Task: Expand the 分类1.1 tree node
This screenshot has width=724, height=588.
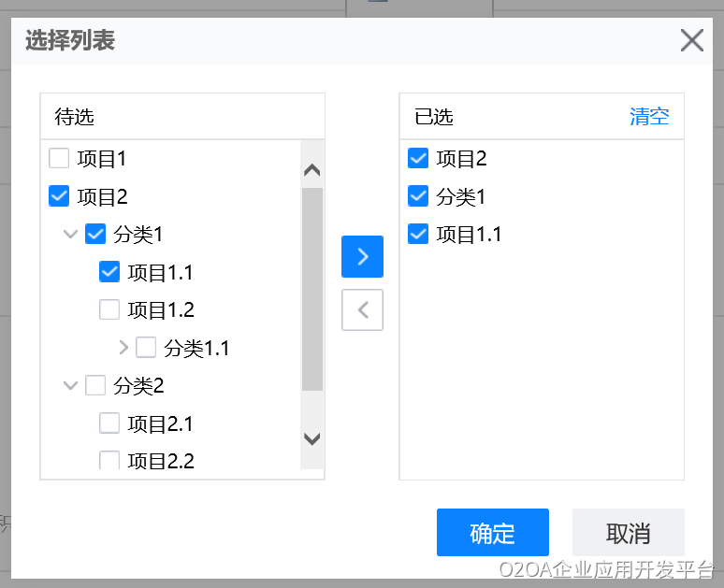Action: pos(123,348)
